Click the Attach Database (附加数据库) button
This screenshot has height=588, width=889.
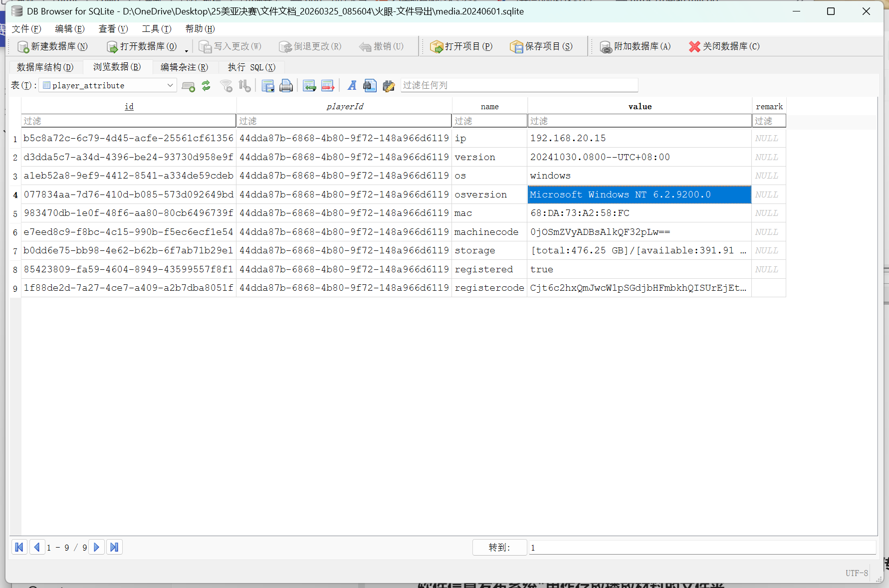[x=635, y=46]
